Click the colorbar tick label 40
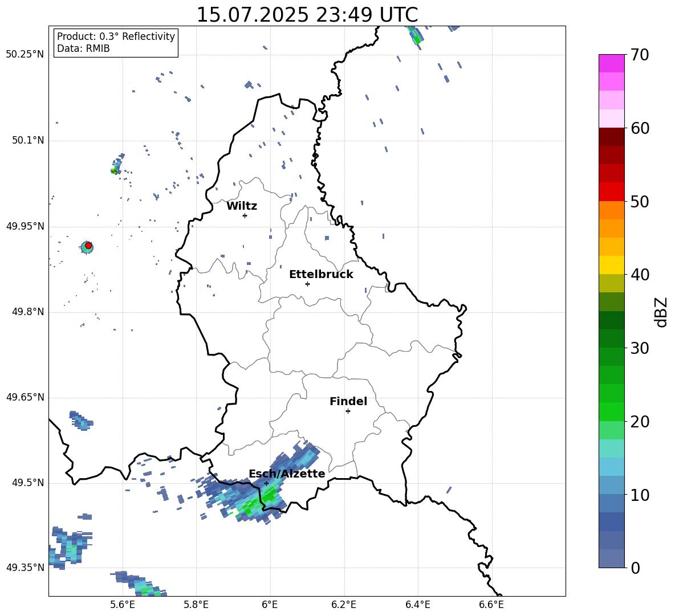The image size is (675, 616). tap(640, 275)
